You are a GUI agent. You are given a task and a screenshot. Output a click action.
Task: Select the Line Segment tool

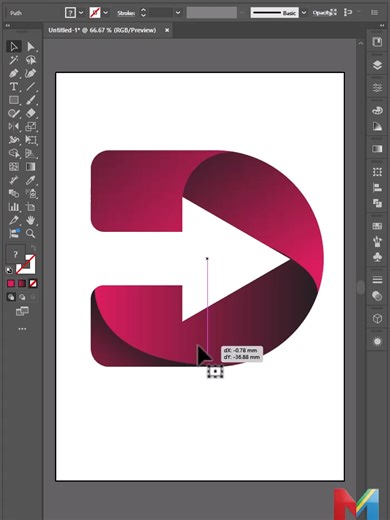point(31,87)
